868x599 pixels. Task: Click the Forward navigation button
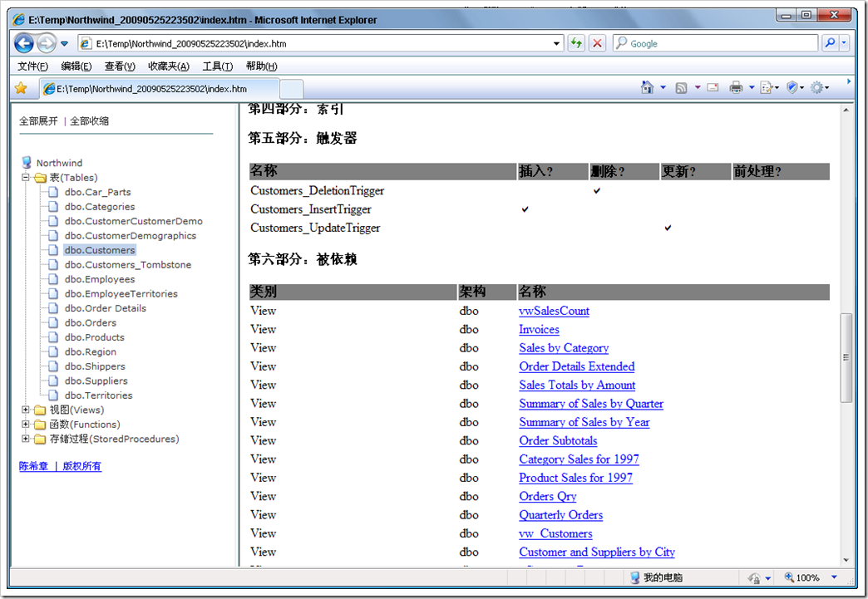47,43
